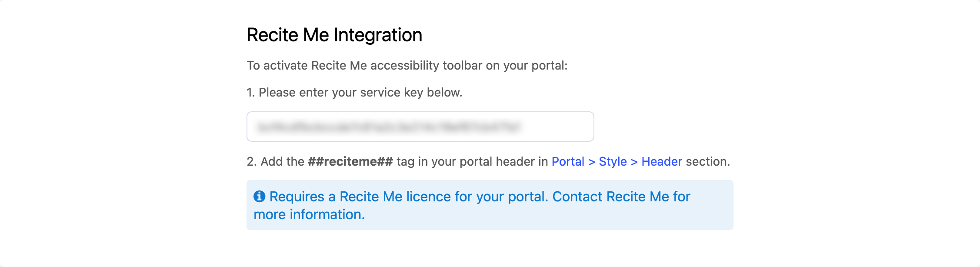This screenshot has width=980, height=267.
Task: Click the word Style in the link
Action: click(613, 162)
